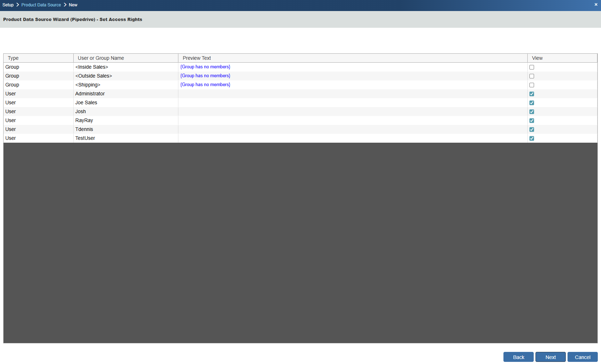This screenshot has height=364, width=601.
Task: Uncheck View access for Administrator
Action: click(x=532, y=94)
